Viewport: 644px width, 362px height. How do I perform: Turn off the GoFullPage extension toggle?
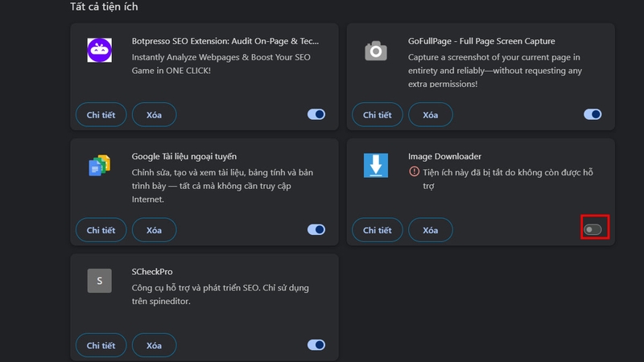click(x=592, y=115)
